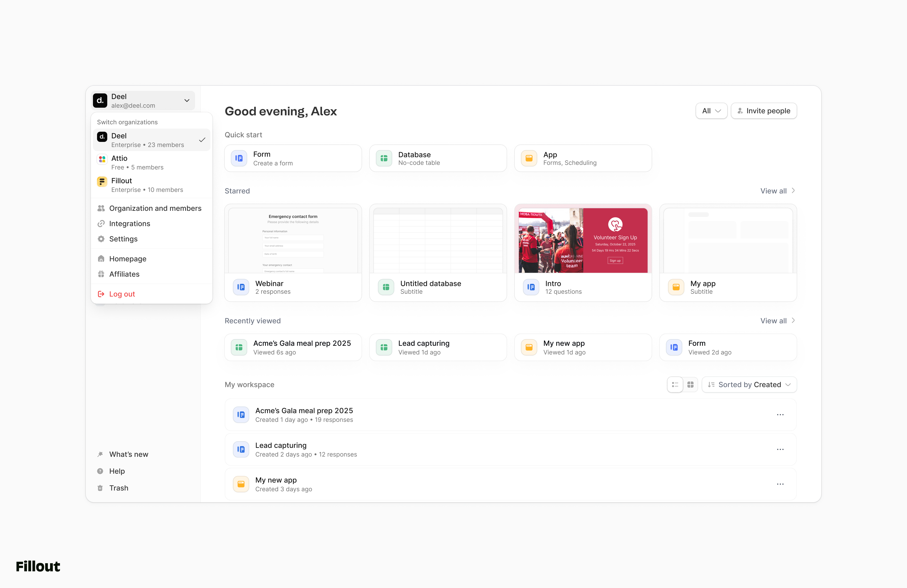Image resolution: width=907 pixels, height=588 pixels.
Task: Open the All filter dropdown
Action: click(711, 111)
